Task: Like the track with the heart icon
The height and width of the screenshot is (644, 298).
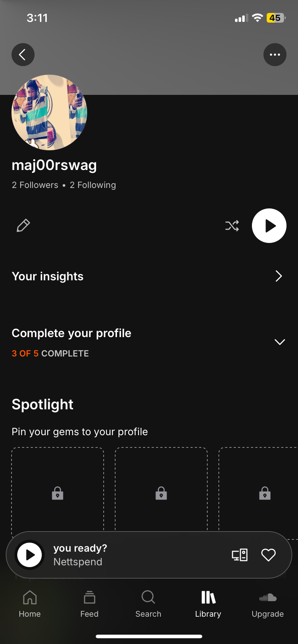Action: pyautogui.click(x=268, y=555)
